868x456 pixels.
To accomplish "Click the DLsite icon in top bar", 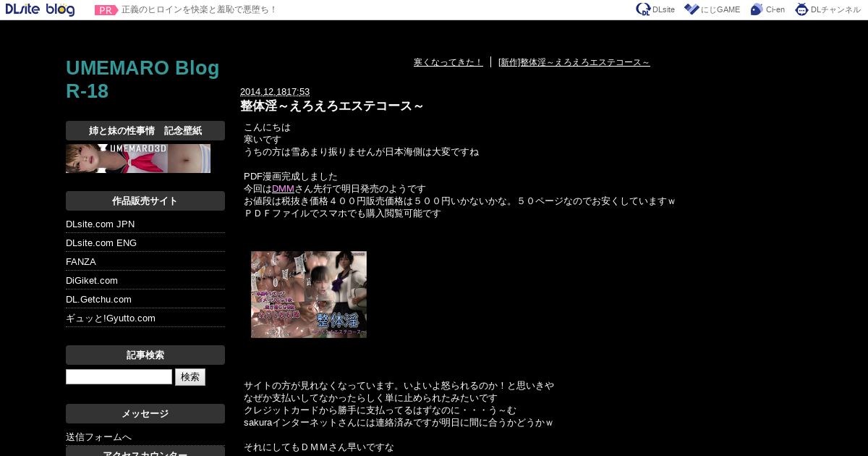I will (643, 9).
